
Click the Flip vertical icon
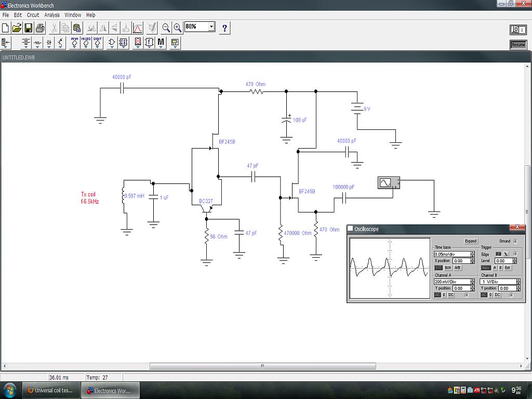[114, 28]
